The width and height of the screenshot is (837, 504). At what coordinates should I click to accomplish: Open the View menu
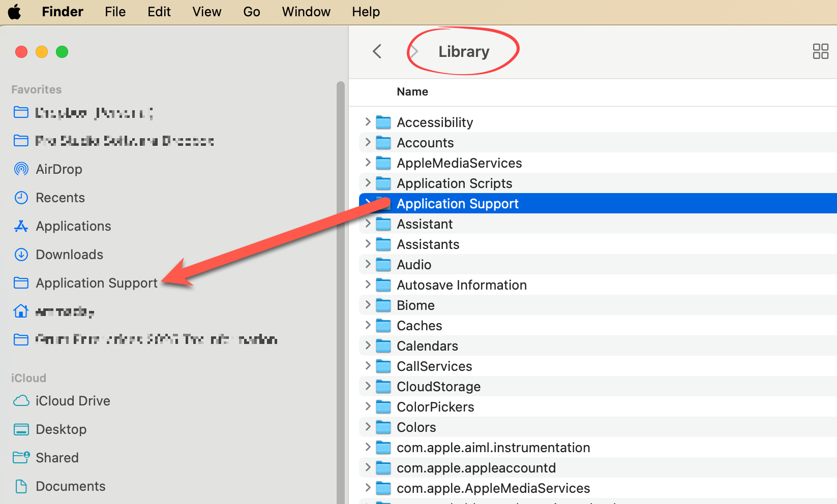click(206, 12)
